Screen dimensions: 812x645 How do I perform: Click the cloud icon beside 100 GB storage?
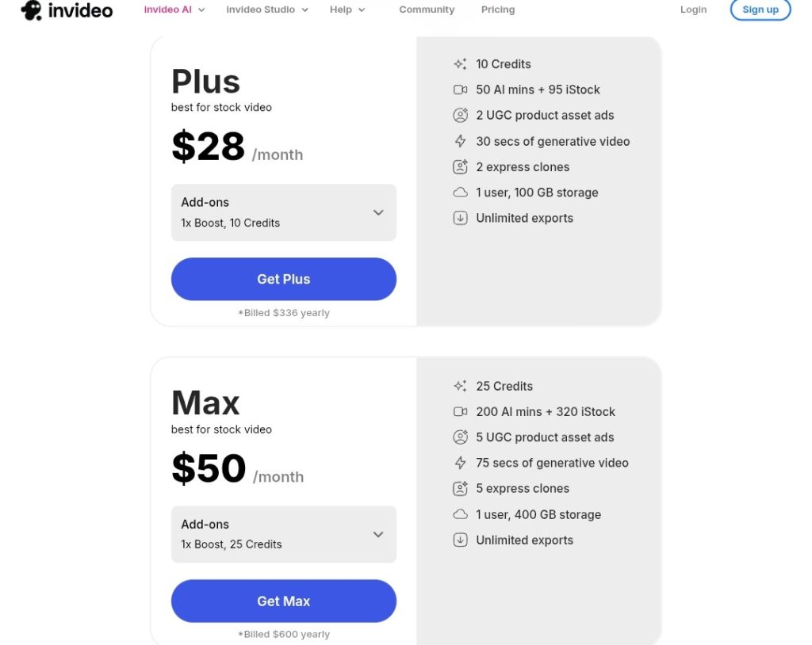click(x=460, y=193)
